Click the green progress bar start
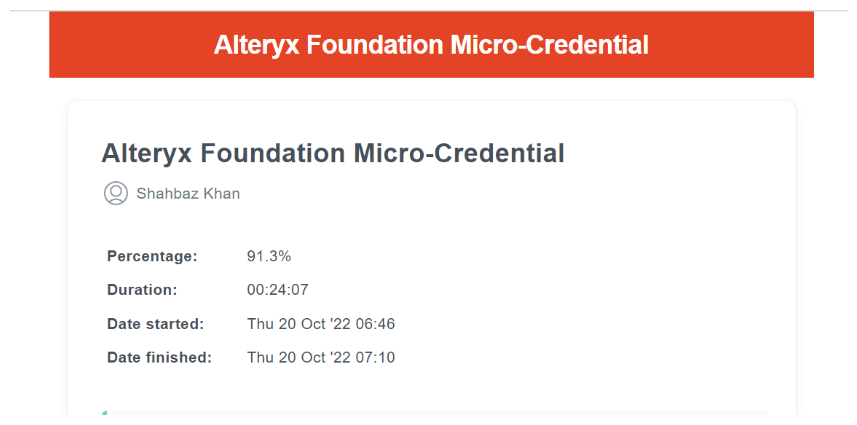This screenshot has height=425, width=857. pyautogui.click(x=104, y=413)
